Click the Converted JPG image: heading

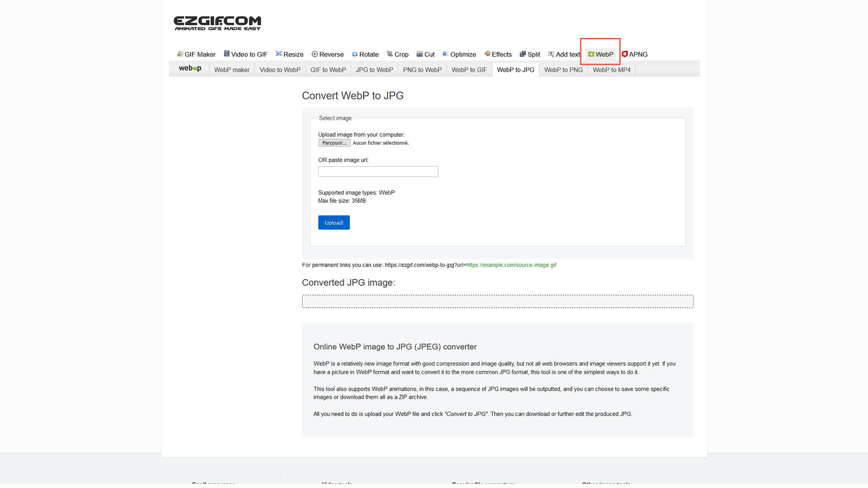349,282
